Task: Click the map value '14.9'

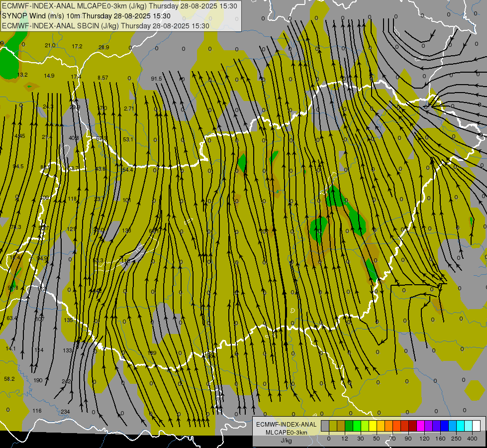Action: point(49,76)
